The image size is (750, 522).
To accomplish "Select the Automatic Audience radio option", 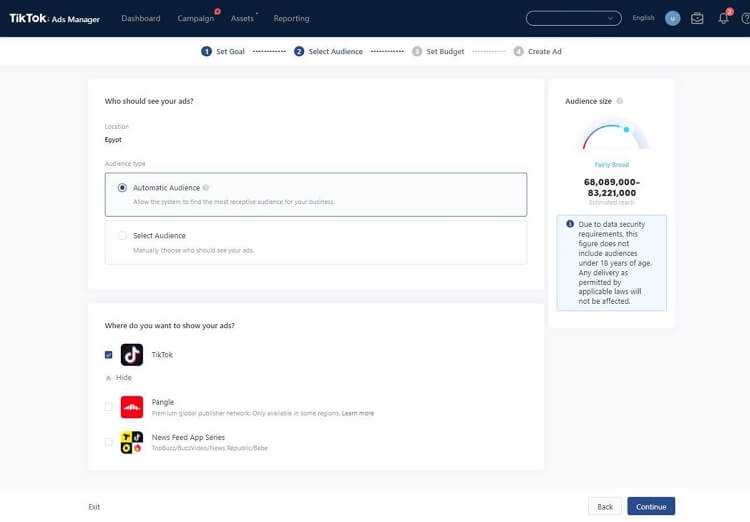I will (122, 187).
